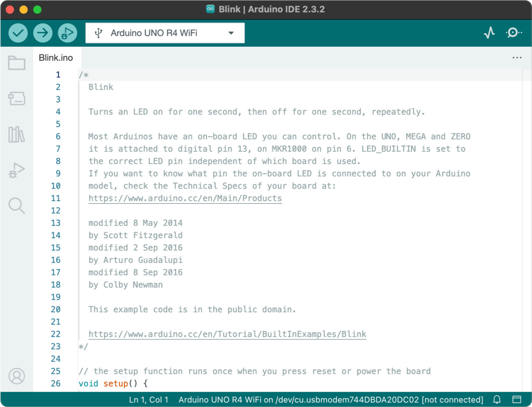Click the notifications bell in the status bar
The width and height of the screenshot is (532, 407).
pos(497,399)
